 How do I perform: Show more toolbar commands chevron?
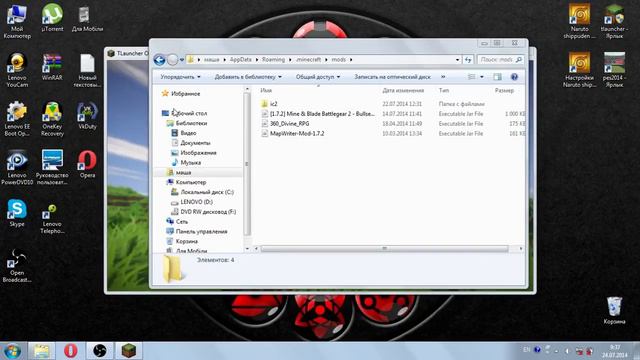[443, 77]
